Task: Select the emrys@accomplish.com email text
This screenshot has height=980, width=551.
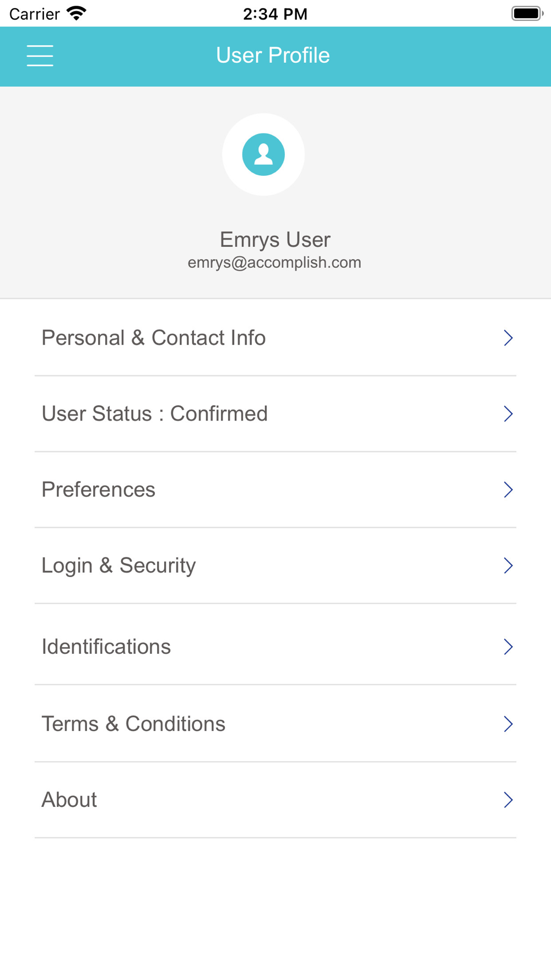Action: tap(274, 262)
